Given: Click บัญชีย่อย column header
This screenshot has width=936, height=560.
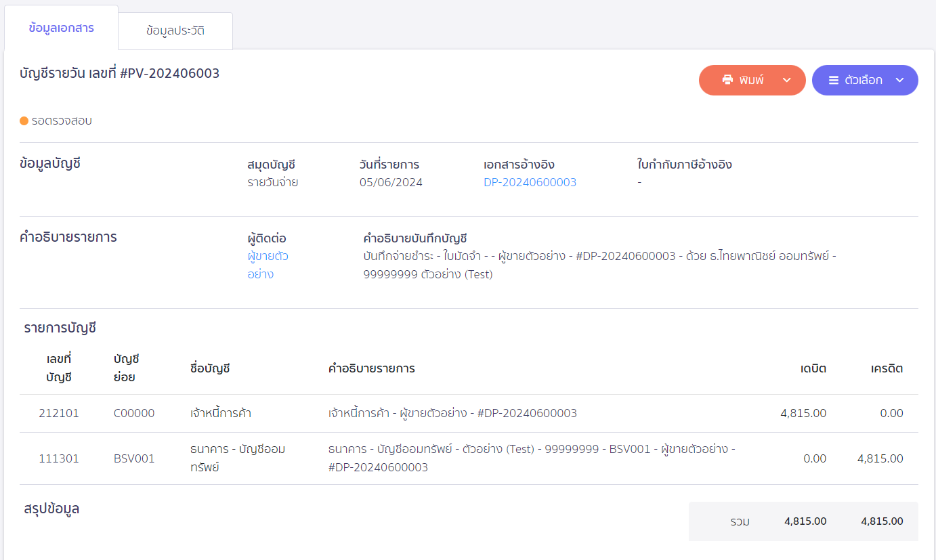Looking at the screenshot, I should tap(126, 368).
